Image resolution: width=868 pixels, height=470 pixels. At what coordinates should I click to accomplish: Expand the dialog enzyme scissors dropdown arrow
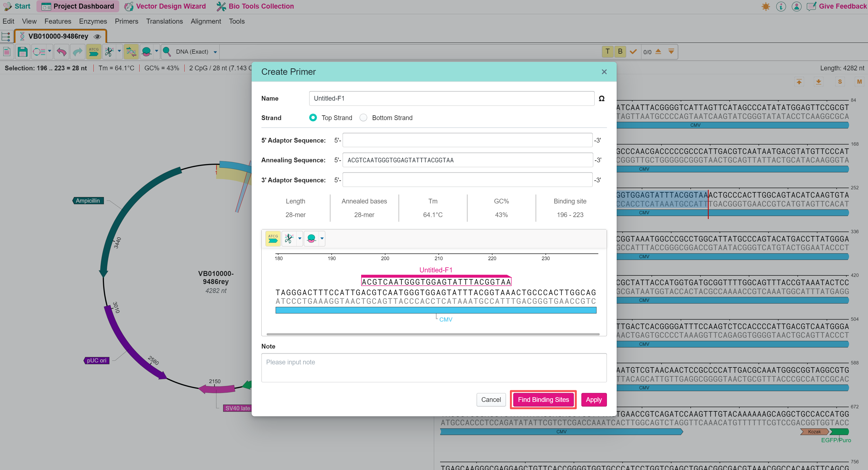coord(299,238)
